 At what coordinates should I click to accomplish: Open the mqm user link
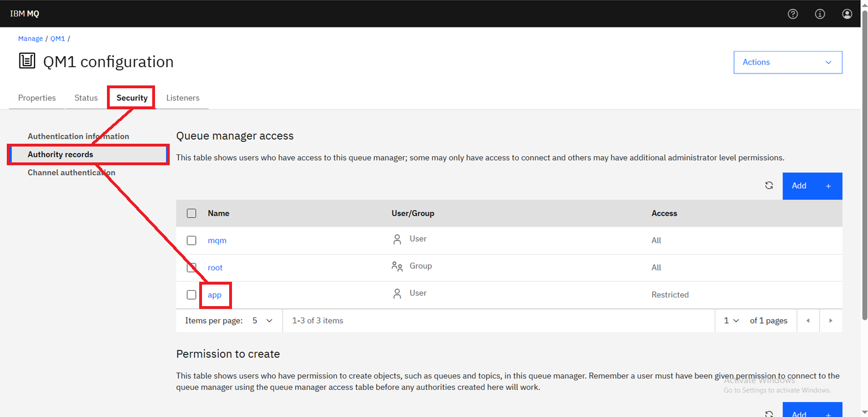(x=217, y=240)
